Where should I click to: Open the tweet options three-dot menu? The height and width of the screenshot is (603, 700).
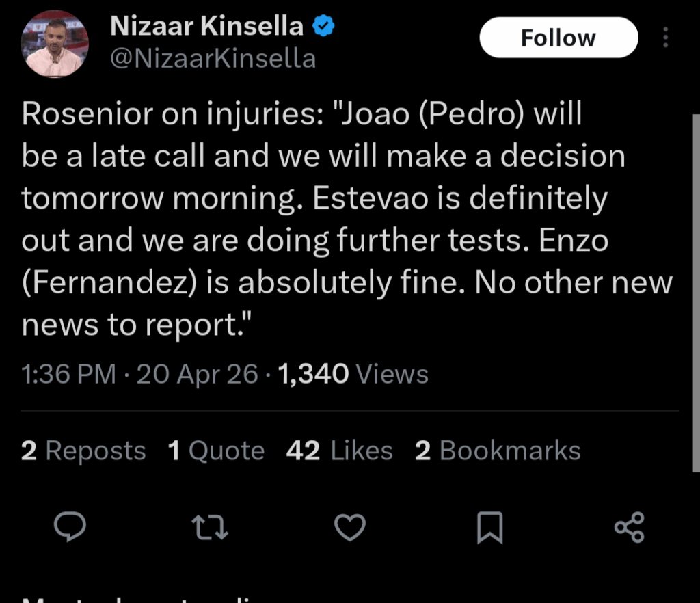(665, 38)
